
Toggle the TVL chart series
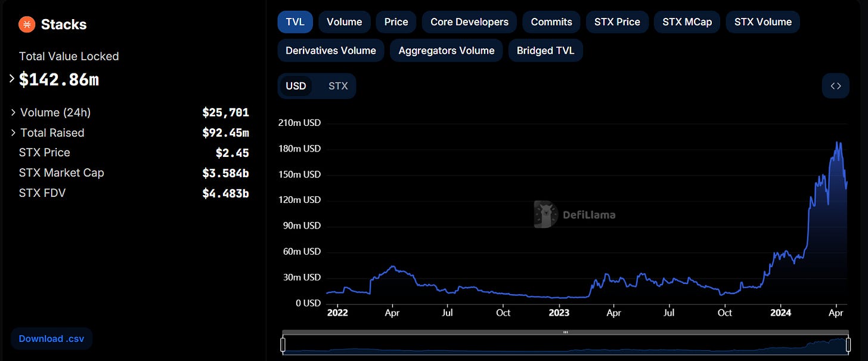click(295, 22)
